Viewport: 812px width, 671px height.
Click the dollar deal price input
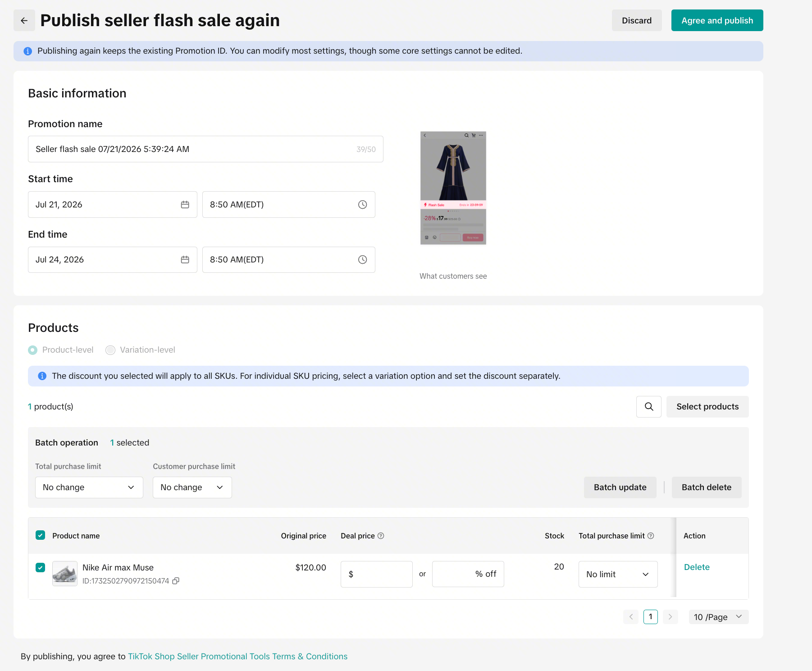[377, 574]
